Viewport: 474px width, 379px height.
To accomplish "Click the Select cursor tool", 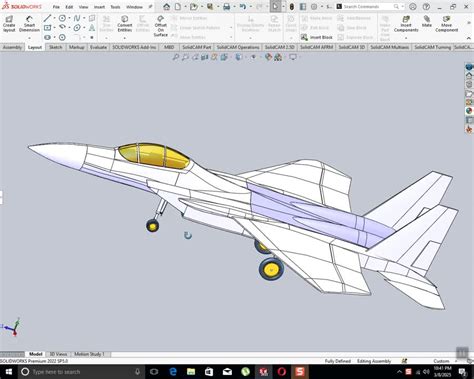I will [x=275, y=6].
